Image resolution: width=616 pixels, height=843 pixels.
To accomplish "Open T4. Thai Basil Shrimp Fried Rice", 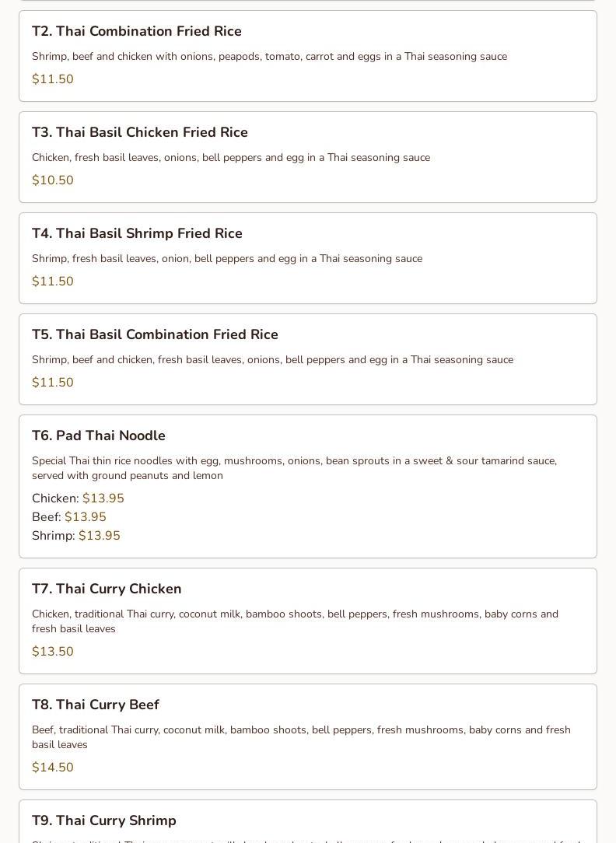I will point(308,258).
